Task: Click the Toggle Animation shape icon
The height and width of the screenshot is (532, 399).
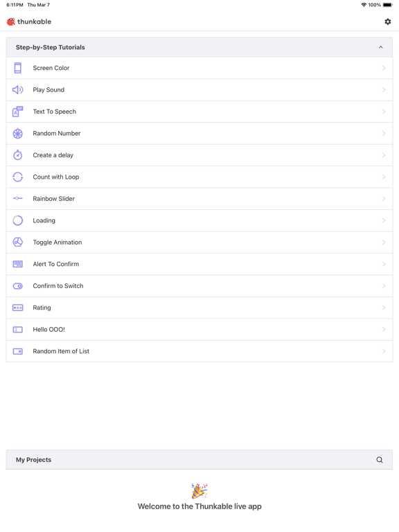Action: click(x=17, y=242)
